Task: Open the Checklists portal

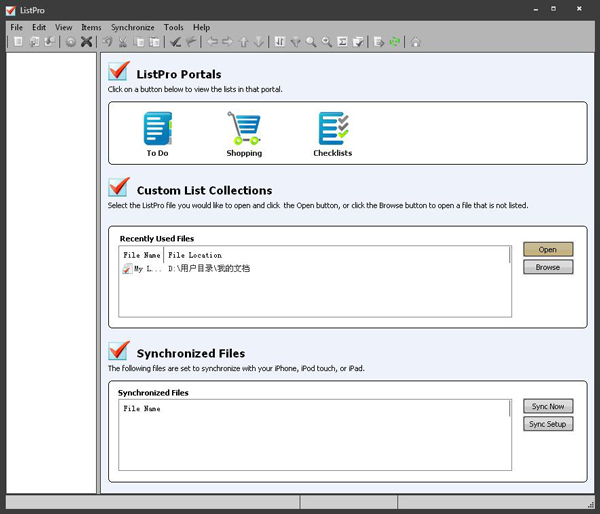Action: click(x=333, y=134)
